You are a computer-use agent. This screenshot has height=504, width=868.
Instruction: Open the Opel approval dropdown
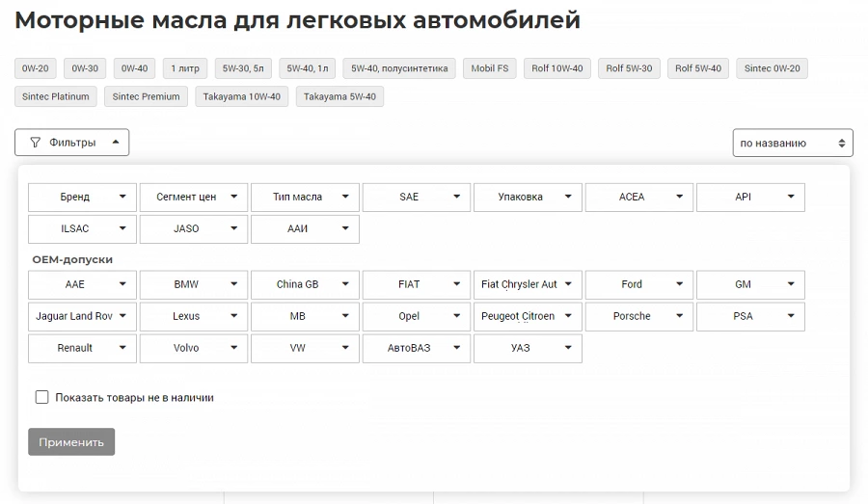417,316
